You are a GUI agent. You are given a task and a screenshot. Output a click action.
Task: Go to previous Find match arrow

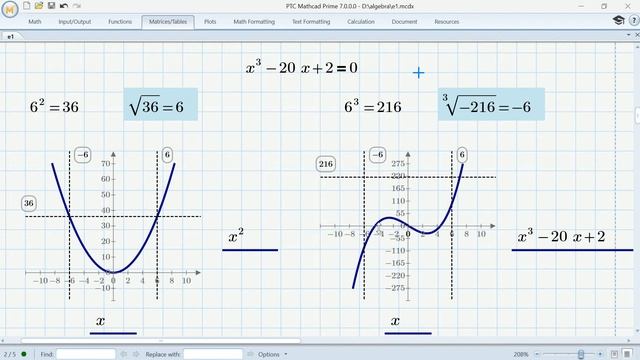click(x=124, y=354)
